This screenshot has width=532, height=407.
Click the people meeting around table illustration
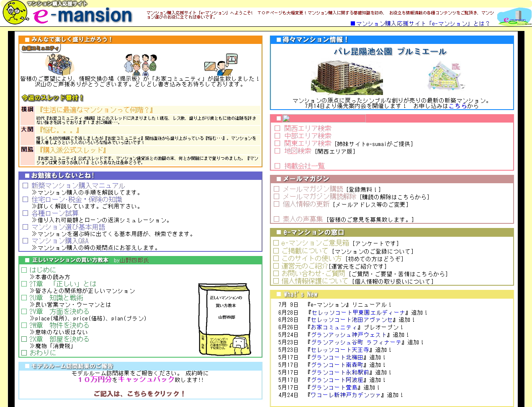click(x=59, y=64)
